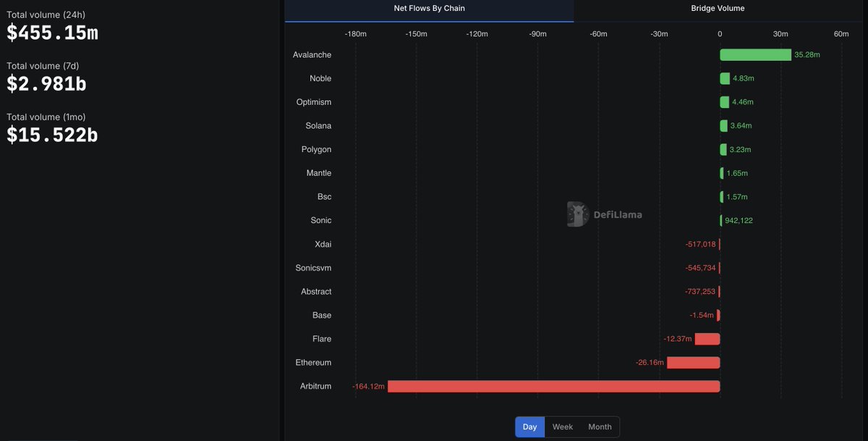Click the Arbitrum chain label
The width and height of the screenshot is (868, 441).
click(x=315, y=387)
